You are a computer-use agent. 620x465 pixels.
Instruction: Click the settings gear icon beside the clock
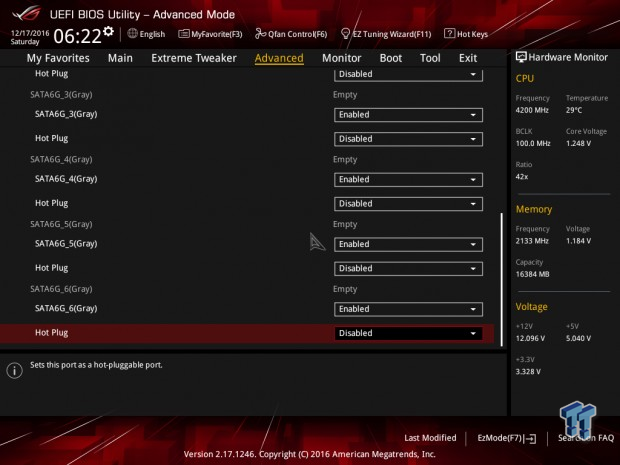click(x=108, y=32)
